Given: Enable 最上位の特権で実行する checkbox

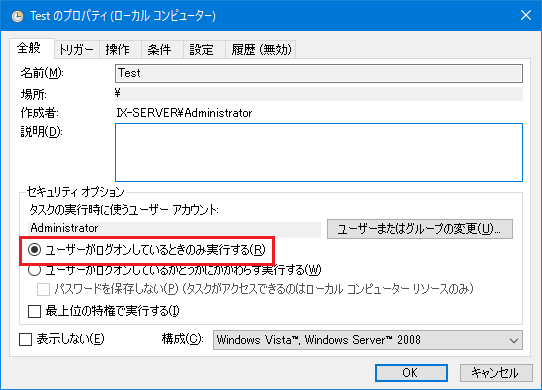Looking at the screenshot, I should [x=35, y=311].
